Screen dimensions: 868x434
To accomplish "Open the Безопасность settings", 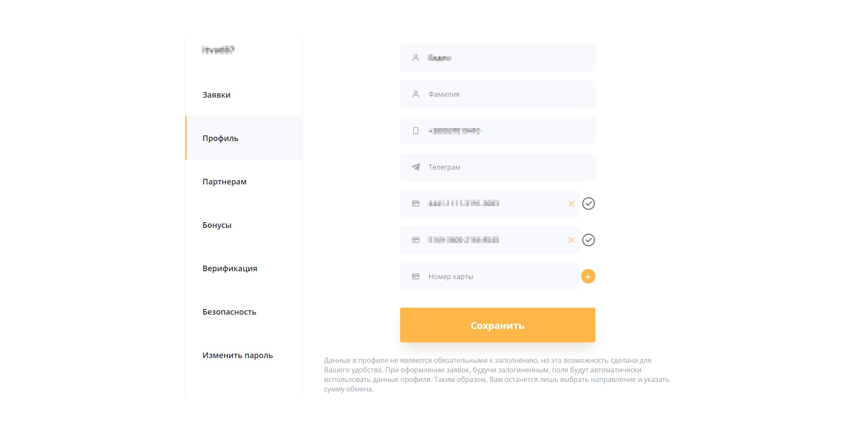I will (x=229, y=312).
